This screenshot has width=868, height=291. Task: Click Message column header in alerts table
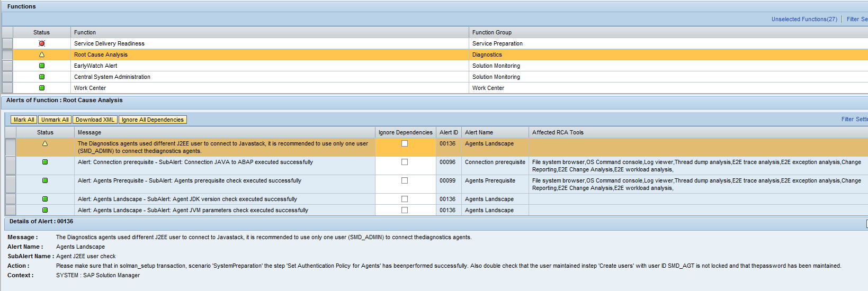pos(225,132)
